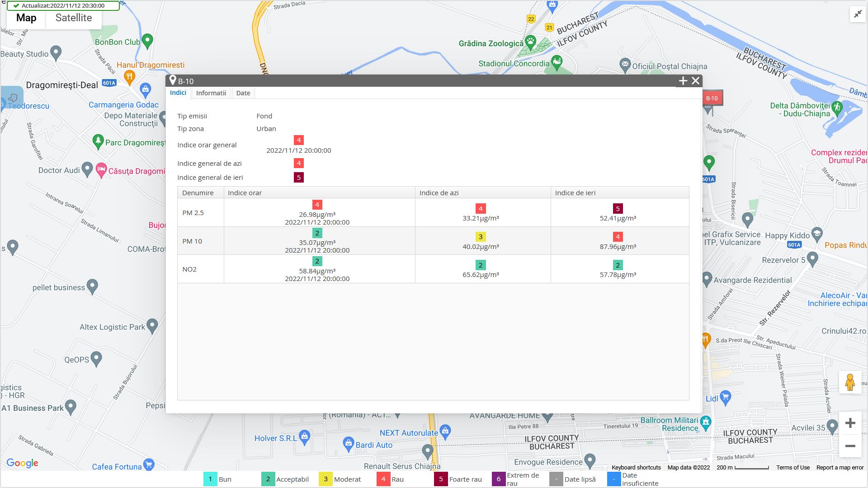The width and height of the screenshot is (868, 488).
Task: Click Altex Logistic Park location pin
Action: coord(152,325)
